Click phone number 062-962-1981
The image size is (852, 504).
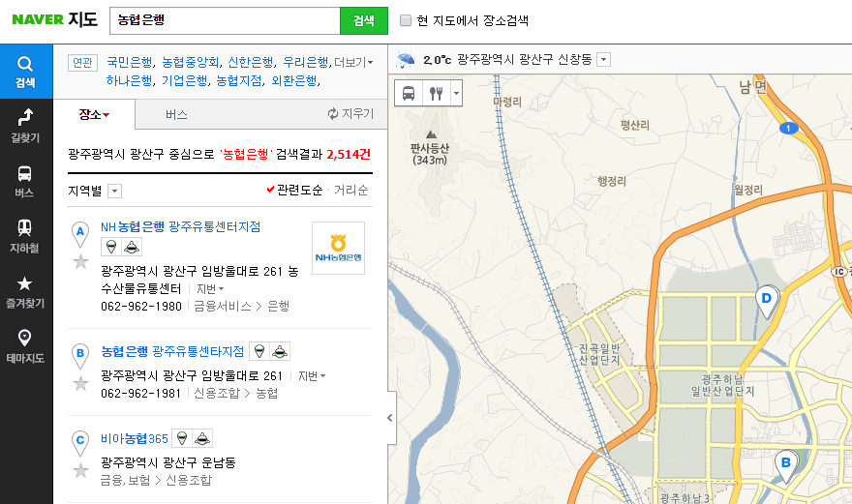(x=140, y=393)
